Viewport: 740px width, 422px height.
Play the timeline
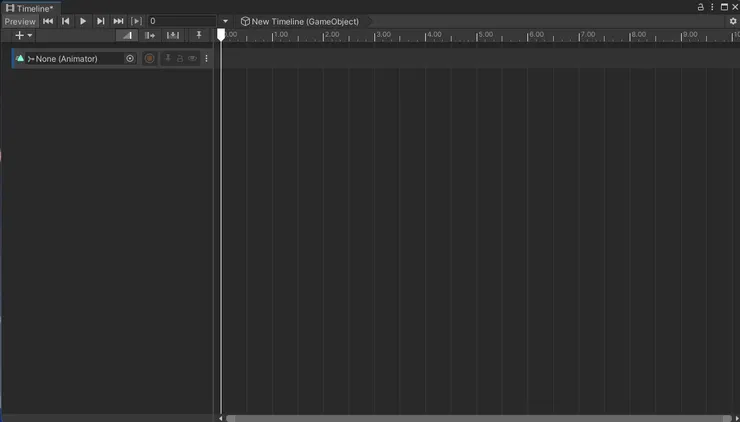click(83, 21)
